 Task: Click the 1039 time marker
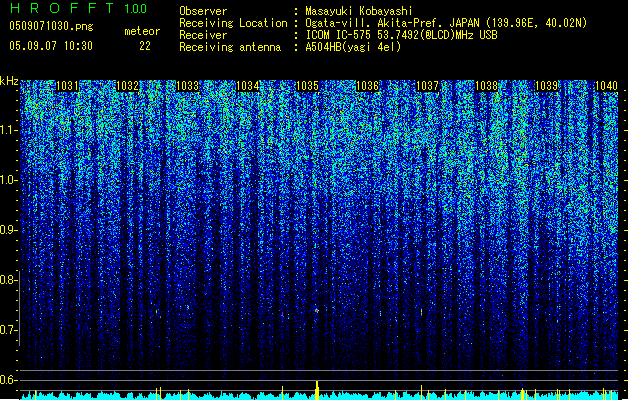(x=547, y=86)
